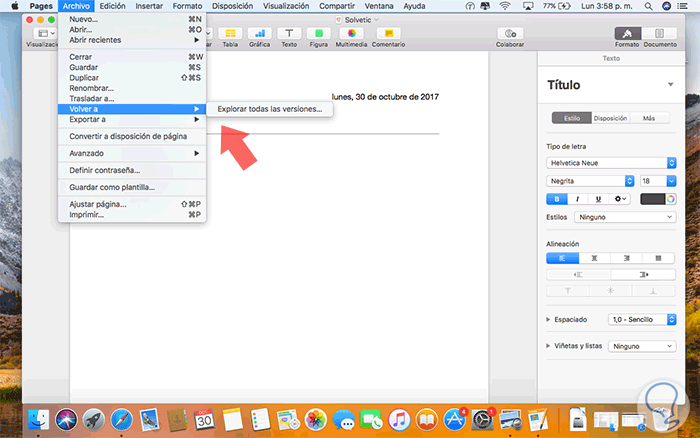Switch to the Disposición tab

610,118
